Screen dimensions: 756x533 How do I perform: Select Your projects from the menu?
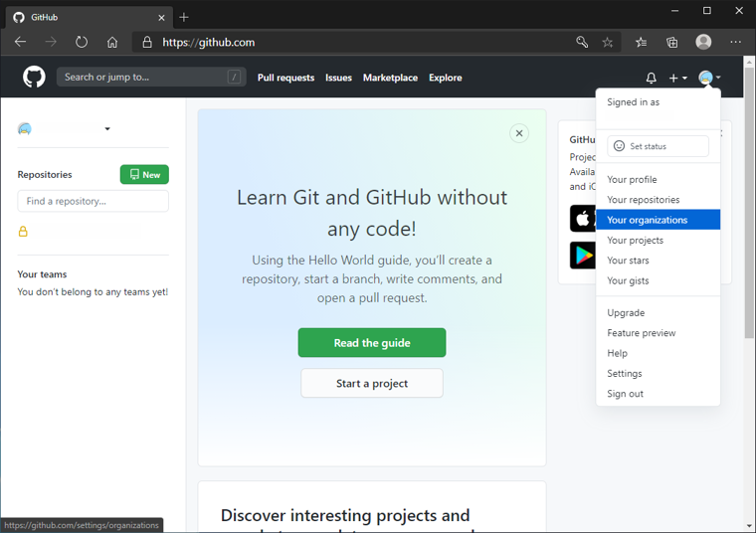point(658,240)
